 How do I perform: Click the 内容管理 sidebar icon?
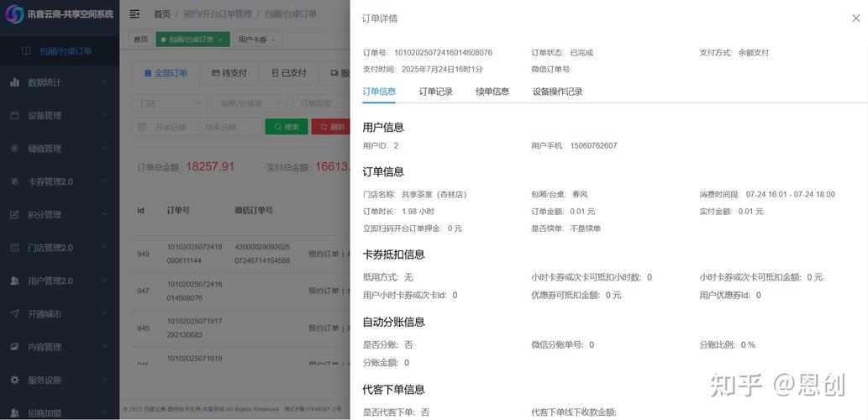click(x=15, y=347)
